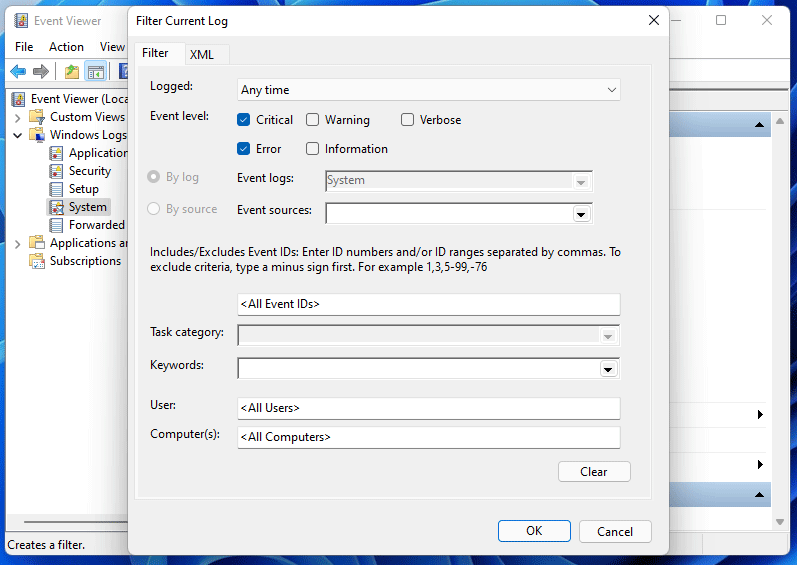
Task: Open the Event logs System dropdown
Action: pyautogui.click(x=581, y=182)
